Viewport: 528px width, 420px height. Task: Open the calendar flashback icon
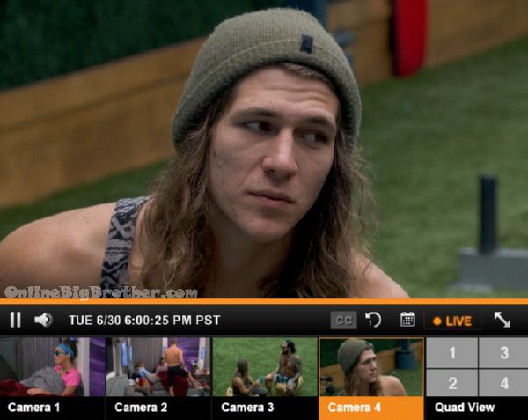click(x=407, y=320)
